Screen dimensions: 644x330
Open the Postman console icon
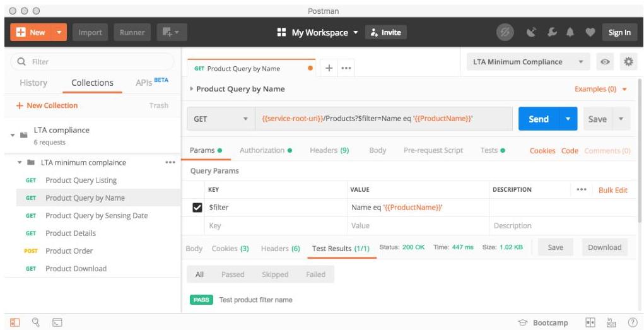(x=57, y=322)
